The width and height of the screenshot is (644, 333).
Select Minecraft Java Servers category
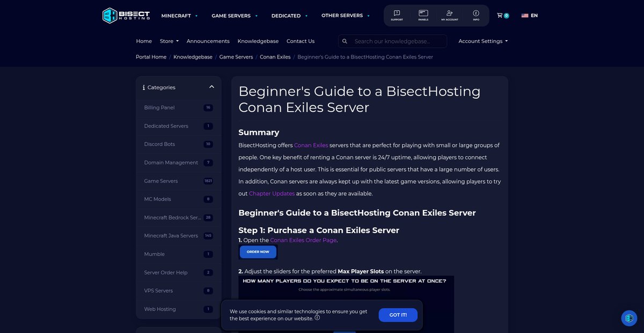[178, 236]
